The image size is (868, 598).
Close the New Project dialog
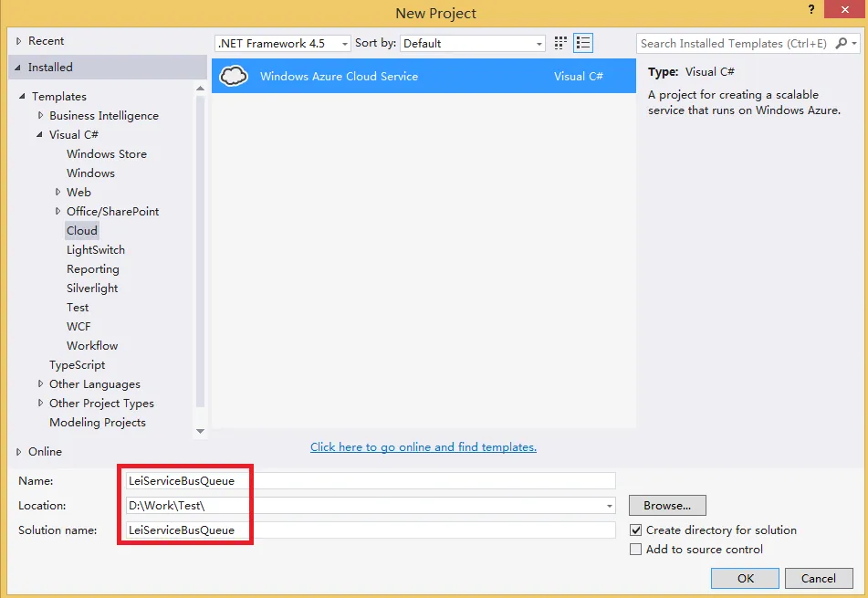(x=845, y=9)
